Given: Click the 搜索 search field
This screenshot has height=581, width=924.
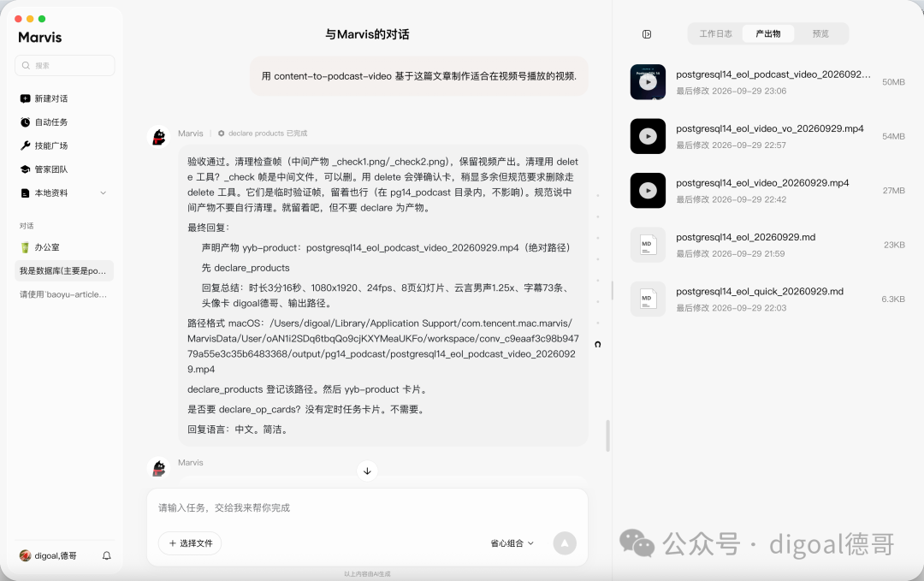Looking at the screenshot, I should tap(65, 65).
